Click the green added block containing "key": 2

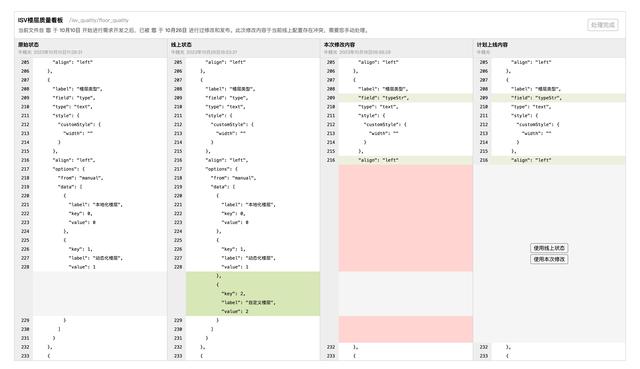(253, 293)
